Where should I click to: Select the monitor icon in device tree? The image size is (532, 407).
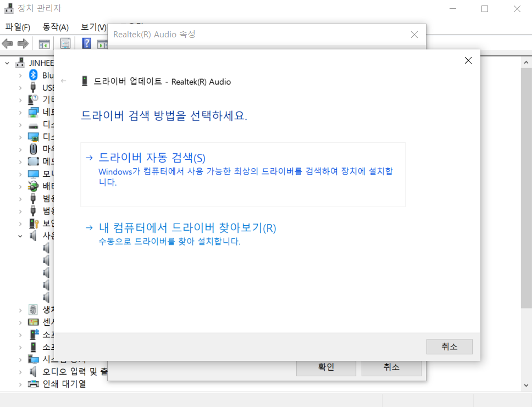tap(33, 174)
